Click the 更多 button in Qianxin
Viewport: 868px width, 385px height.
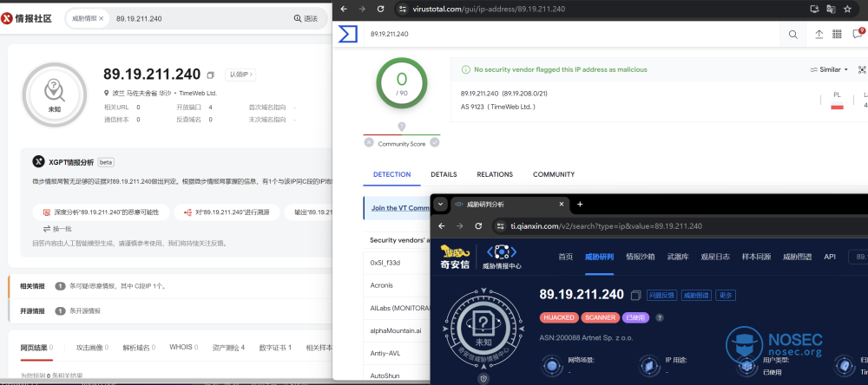pyautogui.click(x=726, y=296)
